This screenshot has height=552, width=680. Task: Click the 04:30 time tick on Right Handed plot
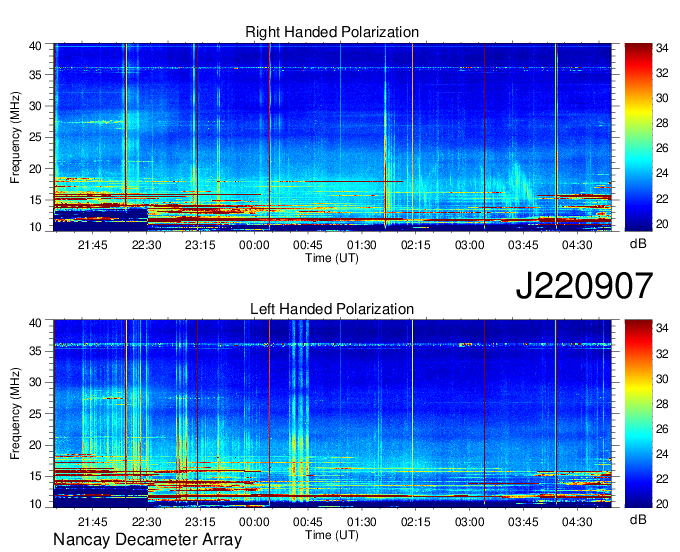(x=577, y=245)
